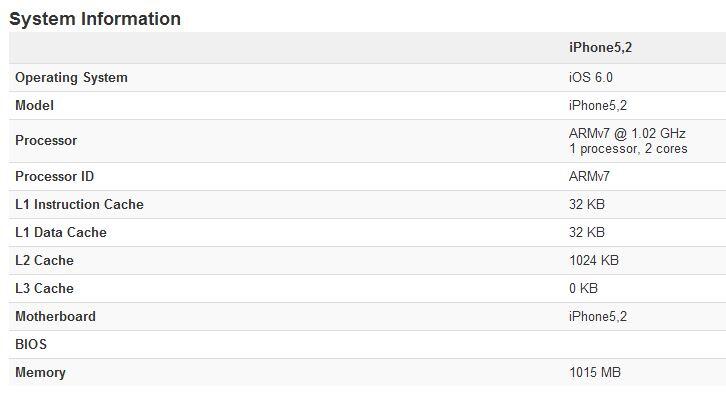
Task: Click the Processor row label
Action: pos(46,141)
